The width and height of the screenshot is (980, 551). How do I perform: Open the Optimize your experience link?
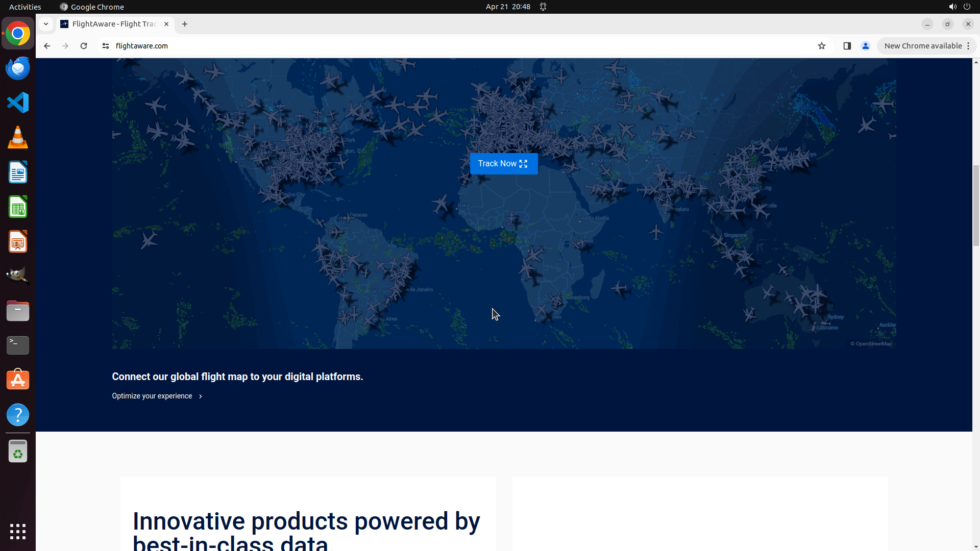pyautogui.click(x=152, y=396)
